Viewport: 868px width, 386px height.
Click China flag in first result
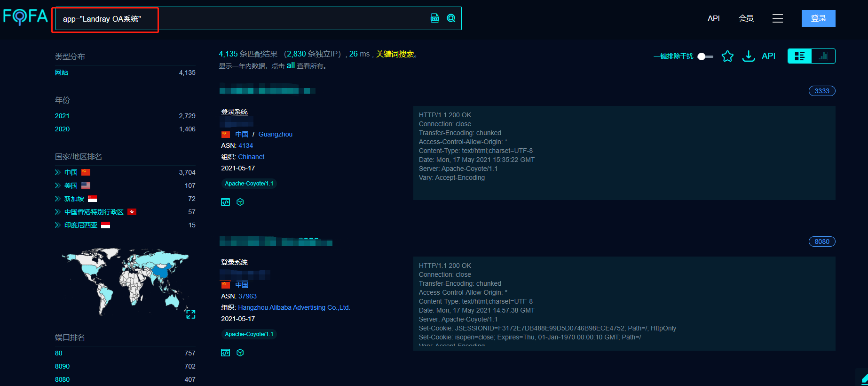point(226,134)
